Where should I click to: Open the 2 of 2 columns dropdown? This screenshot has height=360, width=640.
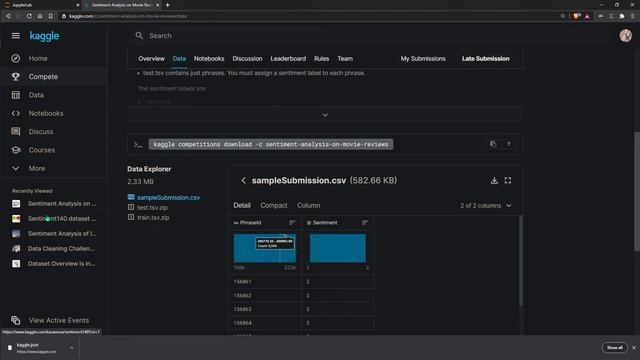pyautogui.click(x=485, y=206)
